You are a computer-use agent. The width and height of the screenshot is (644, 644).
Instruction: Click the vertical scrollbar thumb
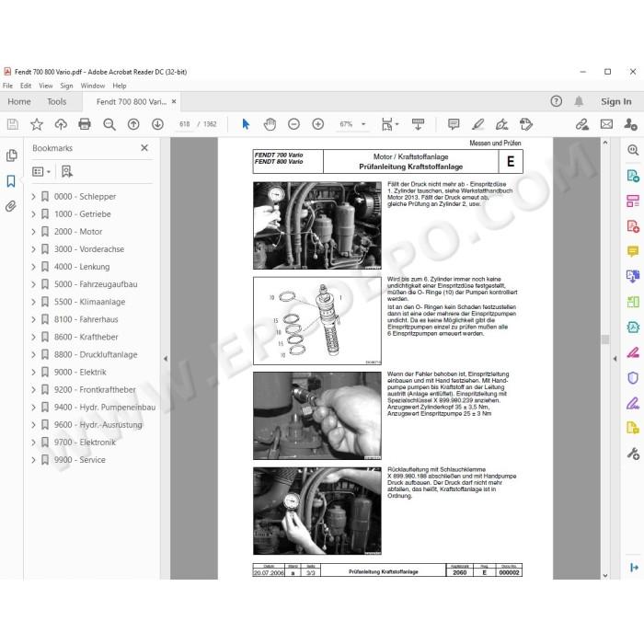tap(605, 339)
